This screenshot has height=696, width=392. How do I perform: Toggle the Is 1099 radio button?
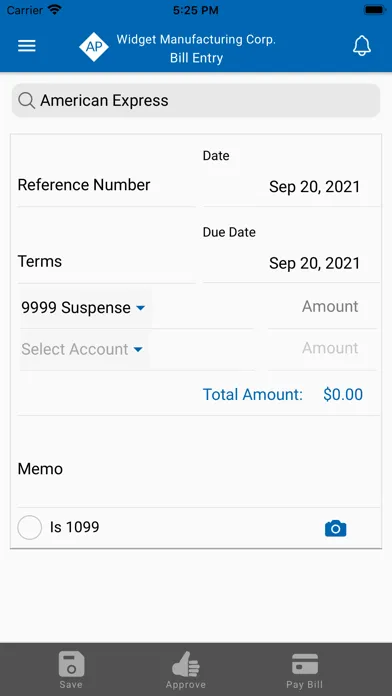pos(29,527)
